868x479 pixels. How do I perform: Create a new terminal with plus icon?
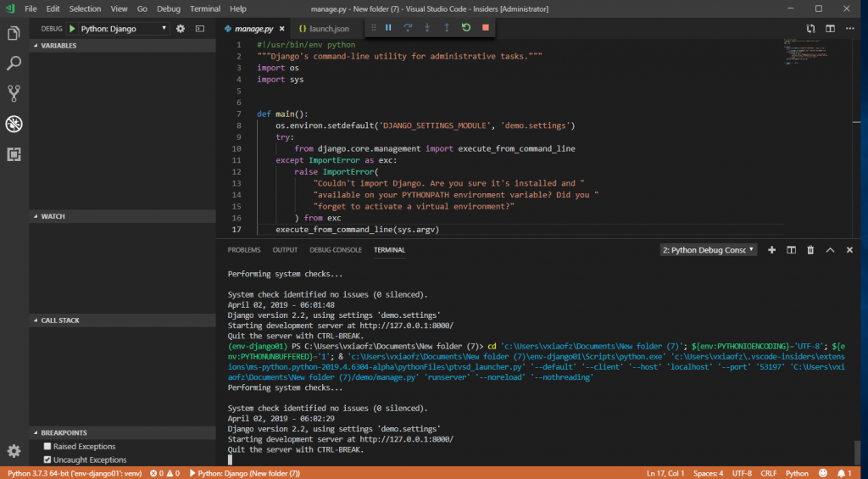pos(771,250)
